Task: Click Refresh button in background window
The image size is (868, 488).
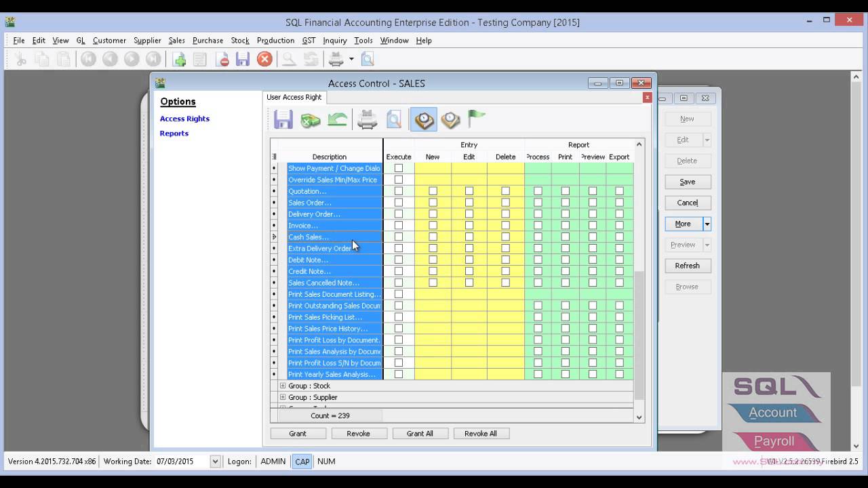Action: click(x=687, y=266)
